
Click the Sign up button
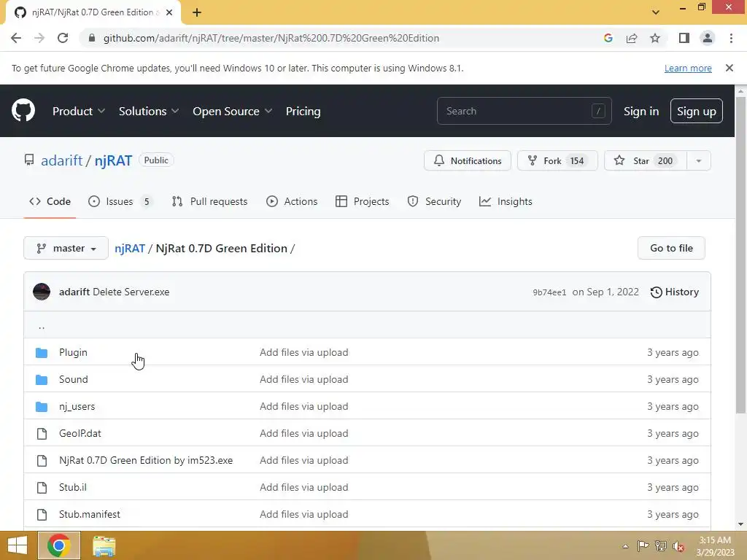click(697, 111)
